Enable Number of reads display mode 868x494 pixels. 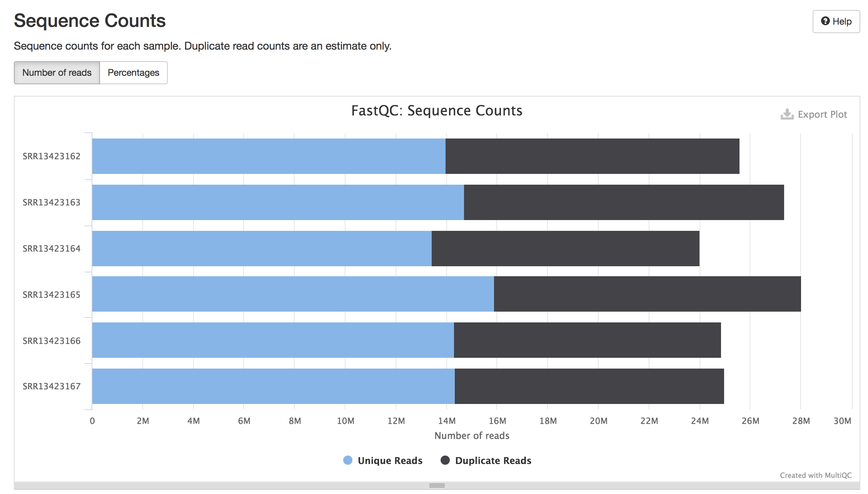click(x=57, y=72)
